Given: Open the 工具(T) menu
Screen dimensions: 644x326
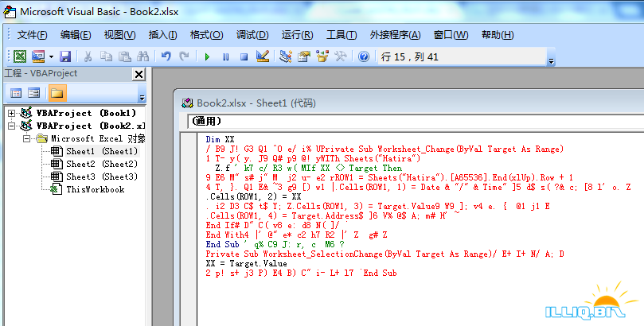Looking at the screenshot, I should coord(342,35).
